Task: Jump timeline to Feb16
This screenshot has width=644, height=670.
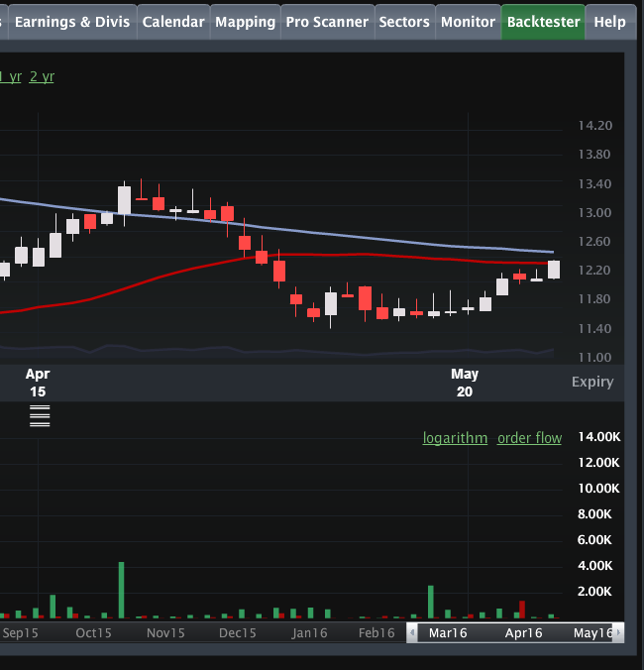Action: coord(376,632)
